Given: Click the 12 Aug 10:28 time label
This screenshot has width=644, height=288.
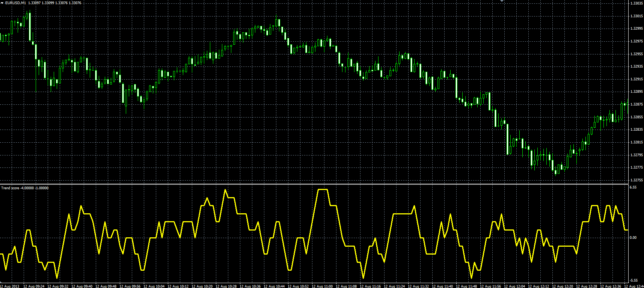Looking at the screenshot, I should pyautogui.click(x=226, y=286).
